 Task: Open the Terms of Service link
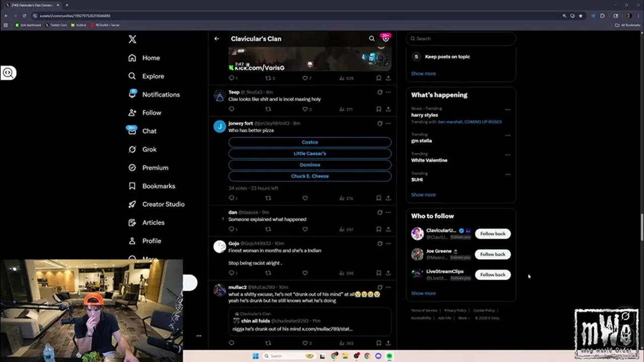[424, 311]
